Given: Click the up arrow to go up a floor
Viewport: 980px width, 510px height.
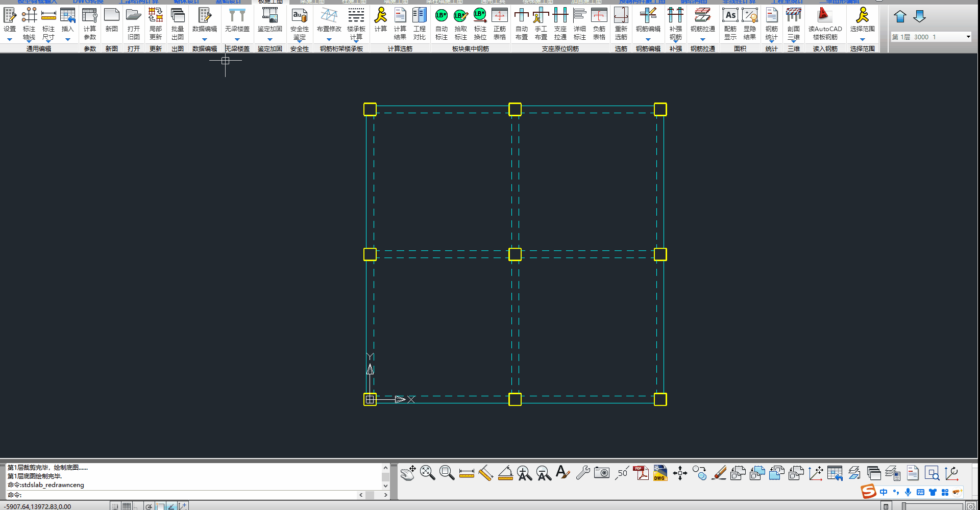Looking at the screenshot, I should [x=900, y=17].
